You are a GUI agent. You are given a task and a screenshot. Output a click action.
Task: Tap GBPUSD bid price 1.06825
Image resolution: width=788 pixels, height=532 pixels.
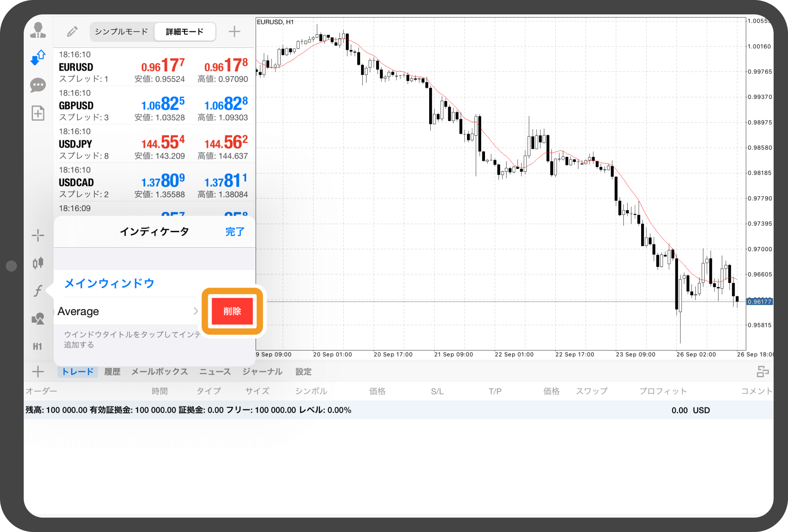pos(163,104)
